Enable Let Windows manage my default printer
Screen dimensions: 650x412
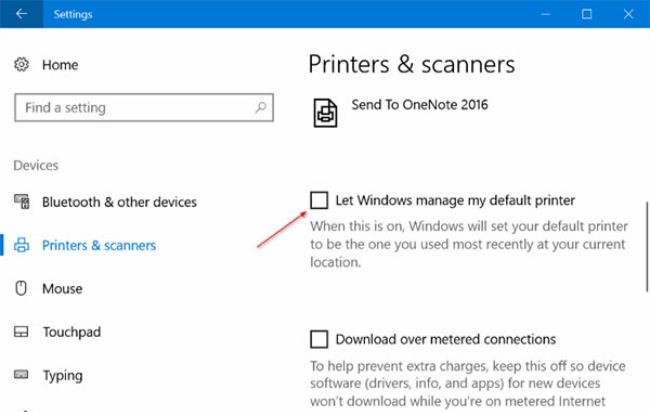tap(319, 200)
